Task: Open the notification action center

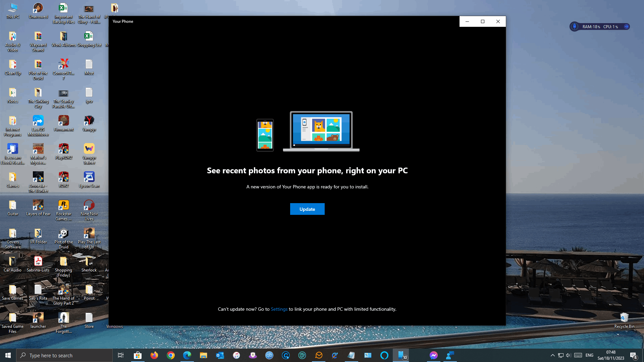Action: [633, 355]
